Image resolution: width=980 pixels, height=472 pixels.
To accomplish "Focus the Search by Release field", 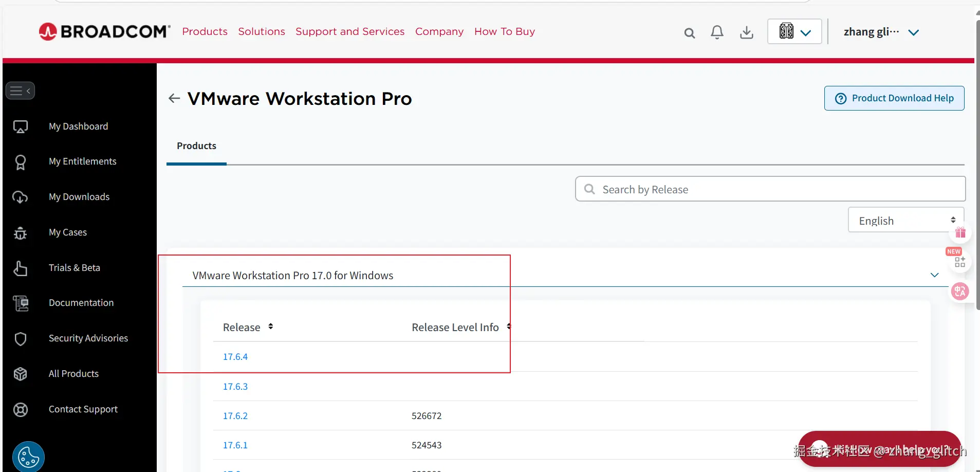I will pyautogui.click(x=770, y=189).
